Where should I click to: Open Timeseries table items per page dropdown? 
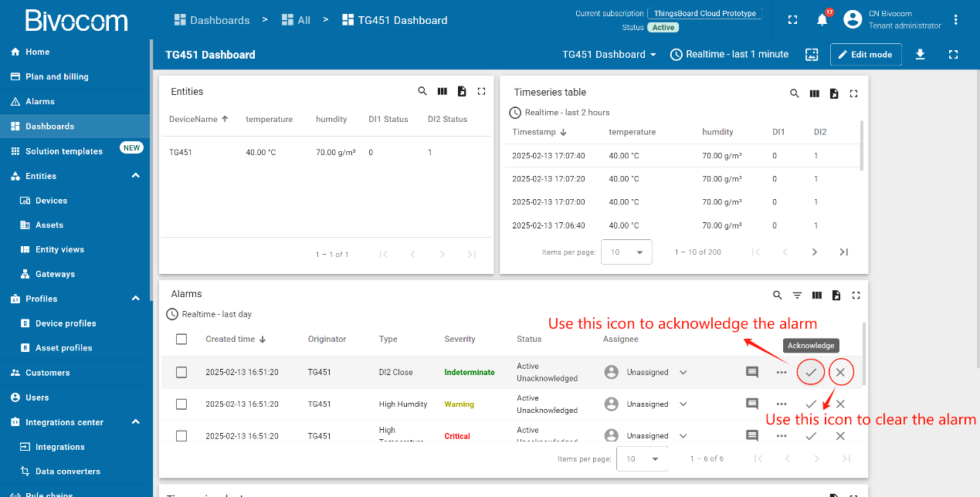(x=626, y=252)
